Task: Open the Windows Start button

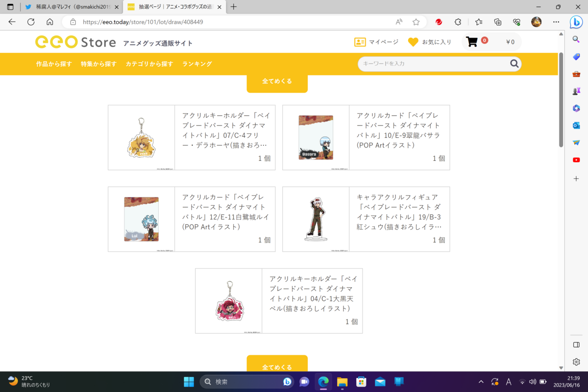Action: (189, 382)
